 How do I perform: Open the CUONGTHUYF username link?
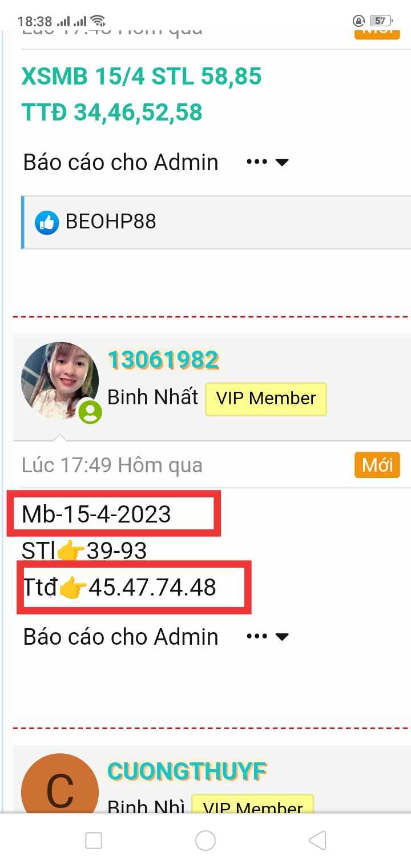[x=187, y=771]
